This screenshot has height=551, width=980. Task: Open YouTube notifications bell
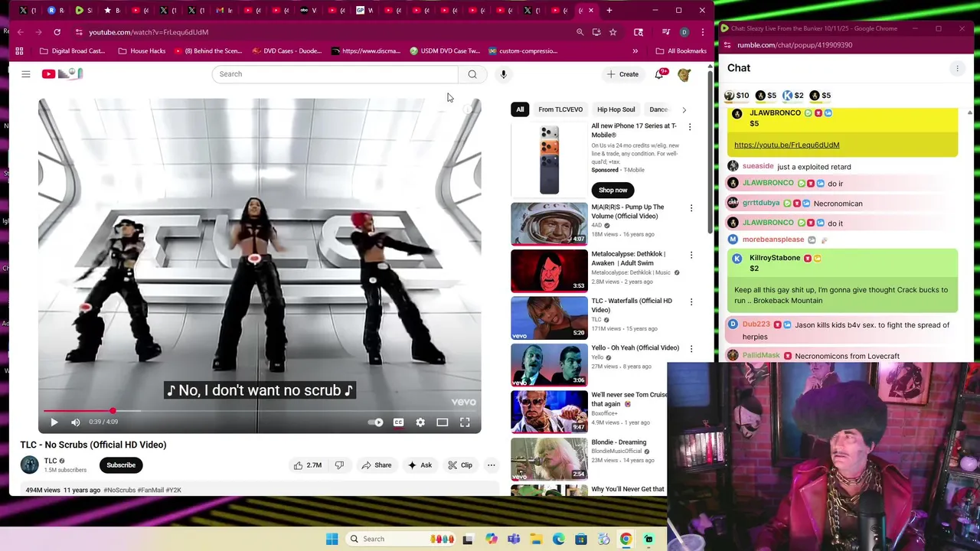[659, 74]
